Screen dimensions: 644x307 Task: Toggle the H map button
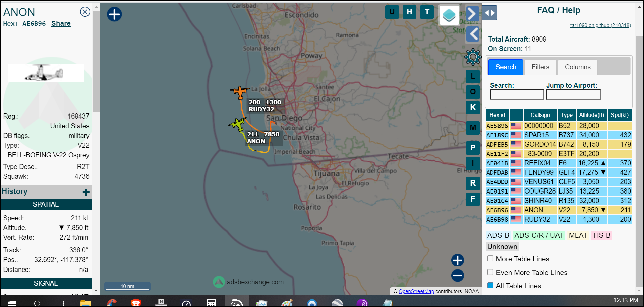click(x=409, y=12)
